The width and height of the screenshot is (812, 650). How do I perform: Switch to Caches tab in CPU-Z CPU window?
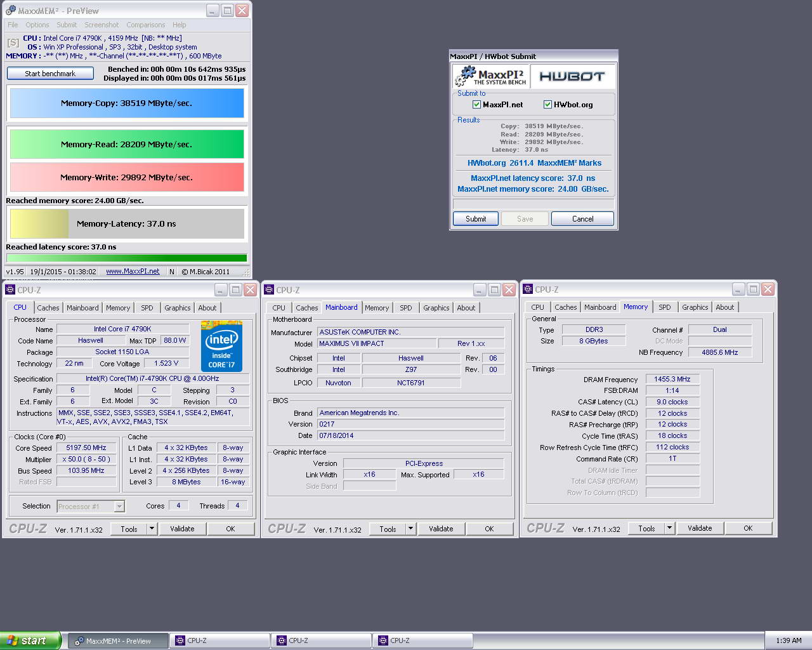[x=48, y=308]
